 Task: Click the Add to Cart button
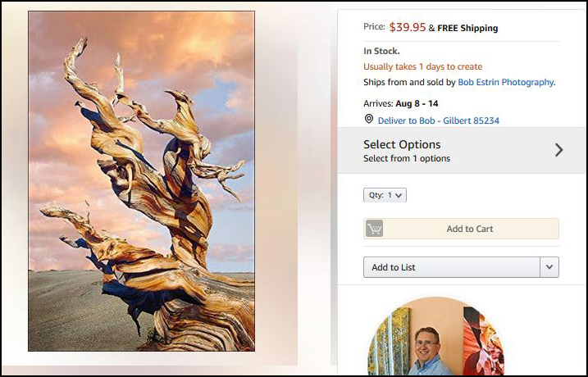click(461, 229)
